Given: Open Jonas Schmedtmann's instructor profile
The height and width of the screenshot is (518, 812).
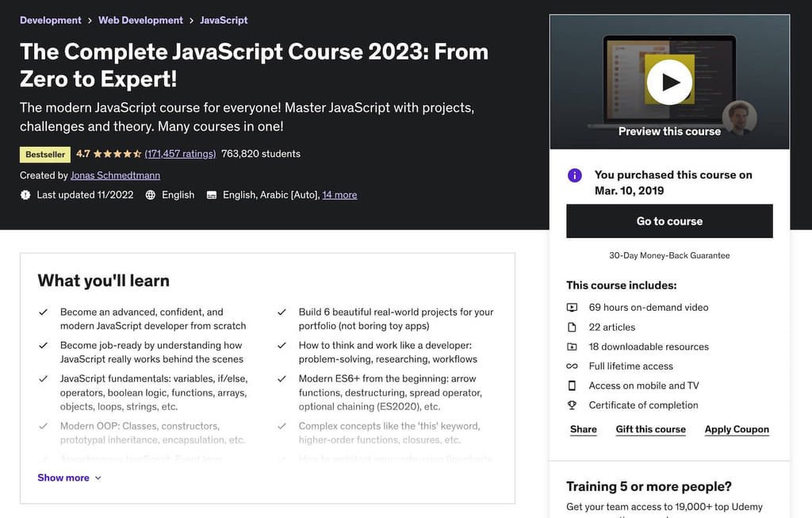Looking at the screenshot, I should [x=116, y=175].
